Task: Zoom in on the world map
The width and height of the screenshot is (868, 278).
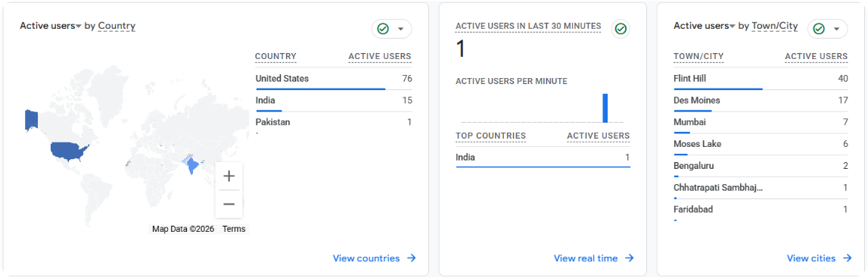Action: click(x=229, y=176)
